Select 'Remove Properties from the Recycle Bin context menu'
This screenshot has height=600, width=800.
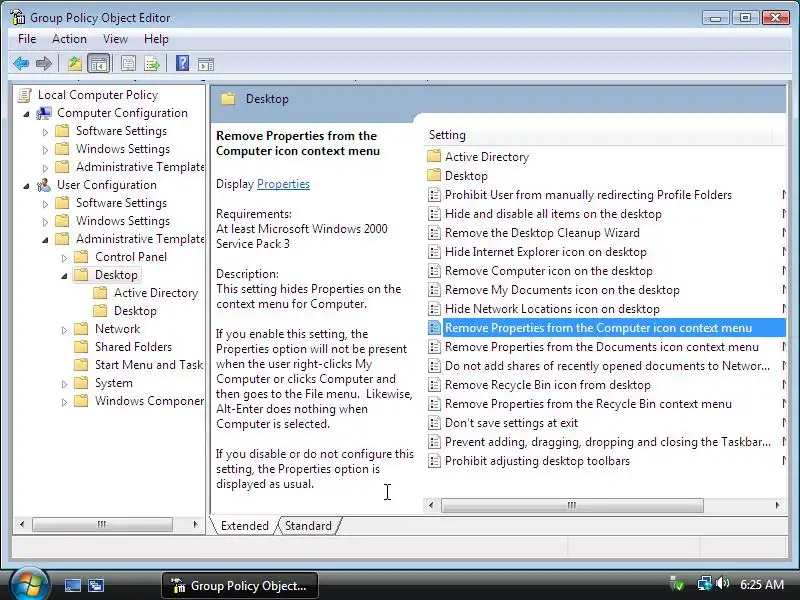click(x=588, y=404)
